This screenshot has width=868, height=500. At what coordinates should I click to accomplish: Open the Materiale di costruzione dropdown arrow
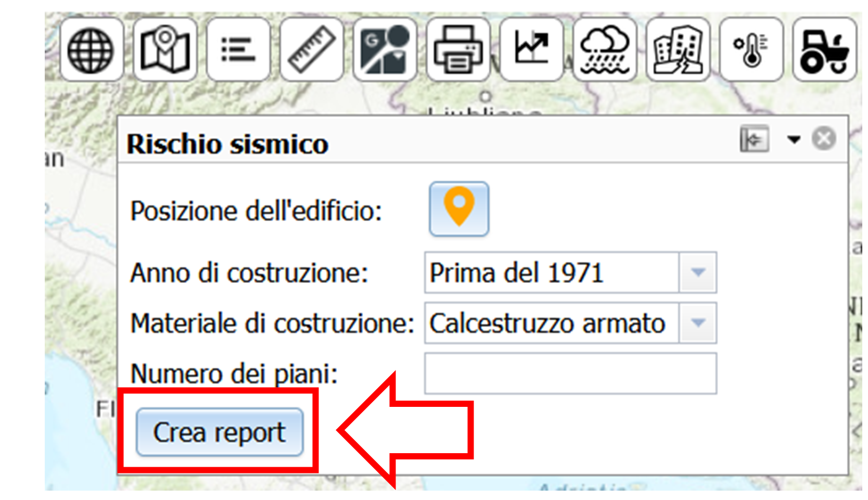tap(698, 323)
